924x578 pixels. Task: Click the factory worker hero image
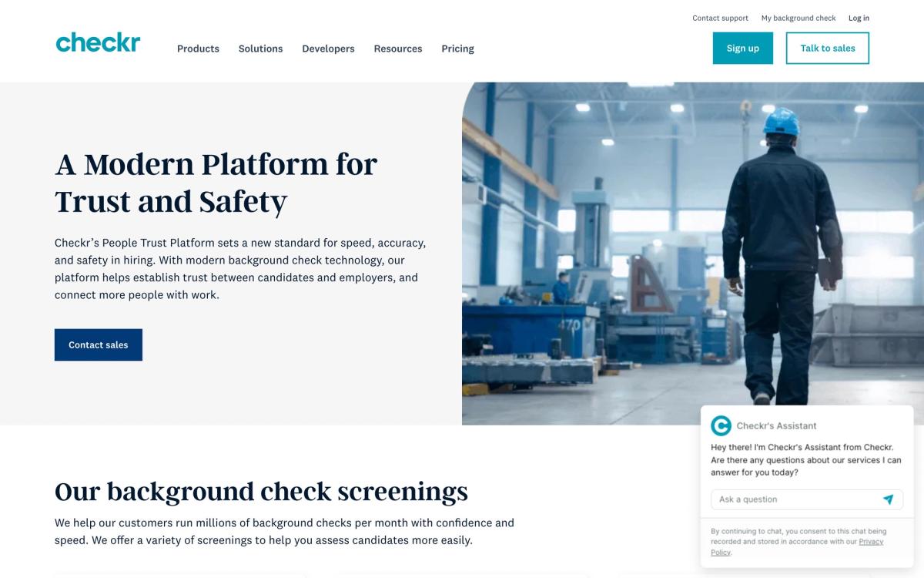693,254
